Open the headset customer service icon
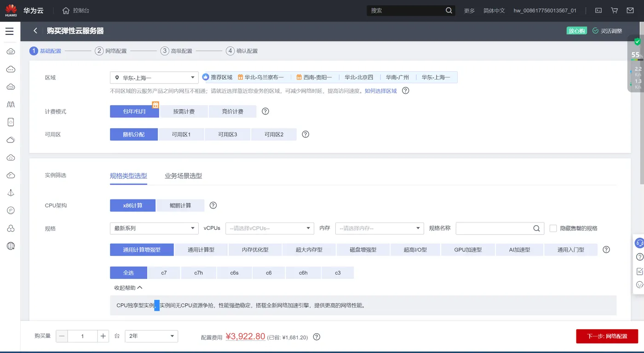Viewport: 644px width, 353px height. coord(639,243)
